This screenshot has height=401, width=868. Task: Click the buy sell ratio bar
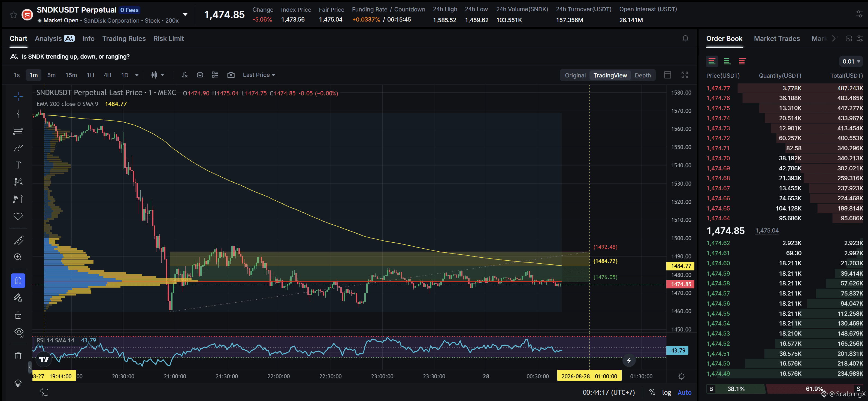(785, 389)
